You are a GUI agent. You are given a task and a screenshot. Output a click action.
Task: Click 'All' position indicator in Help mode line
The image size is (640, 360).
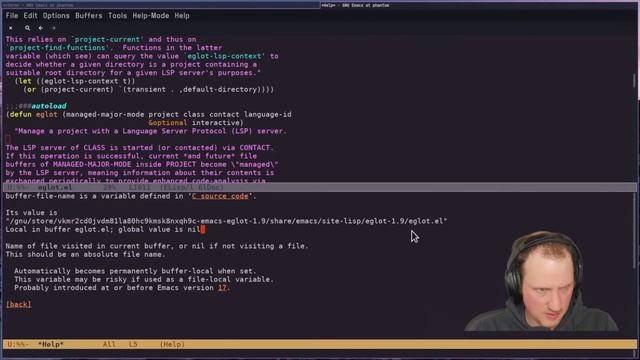109,344
